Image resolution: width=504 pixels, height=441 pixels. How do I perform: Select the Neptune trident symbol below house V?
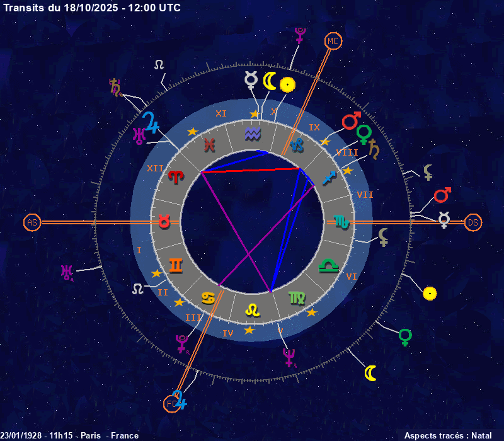pos(289,357)
